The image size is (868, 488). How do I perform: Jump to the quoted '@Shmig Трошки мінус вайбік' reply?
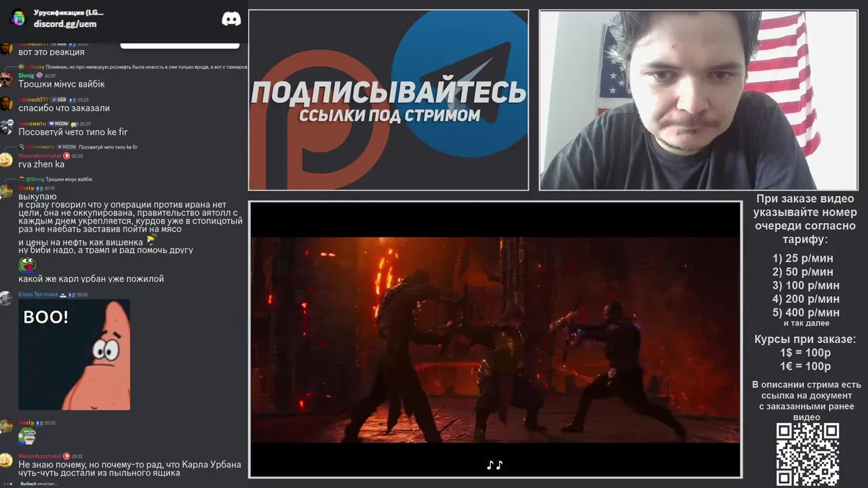(56, 179)
